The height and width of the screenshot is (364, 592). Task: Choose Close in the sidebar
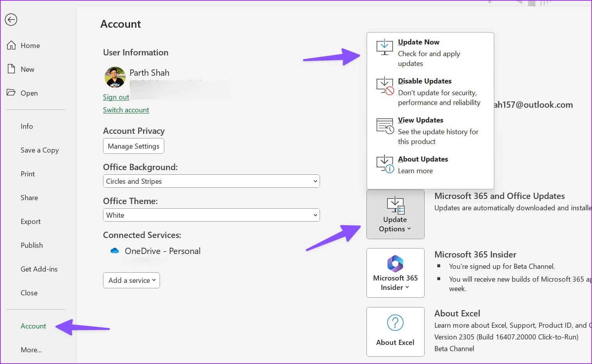pyautogui.click(x=29, y=293)
